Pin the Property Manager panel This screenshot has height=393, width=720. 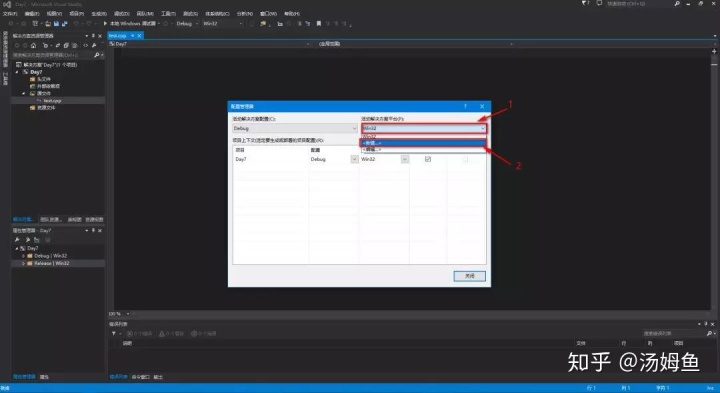click(x=93, y=230)
